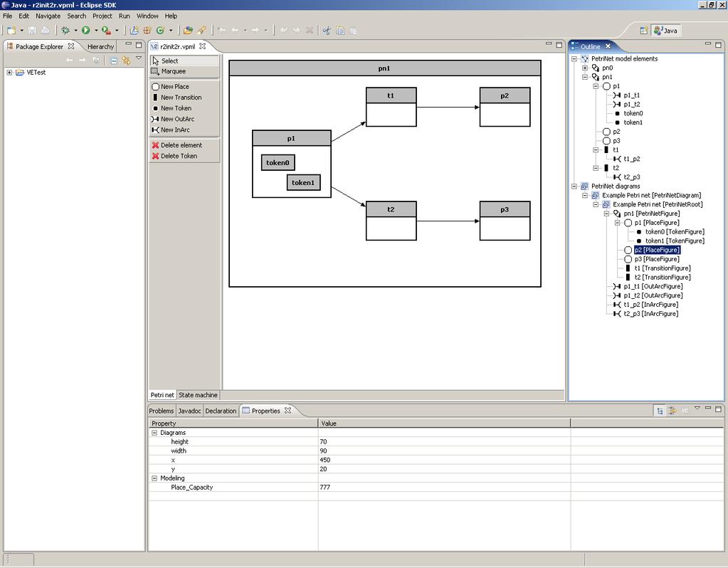Image resolution: width=728 pixels, height=568 pixels.
Task: Click the Open Perspective icon
Action: (x=643, y=31)
